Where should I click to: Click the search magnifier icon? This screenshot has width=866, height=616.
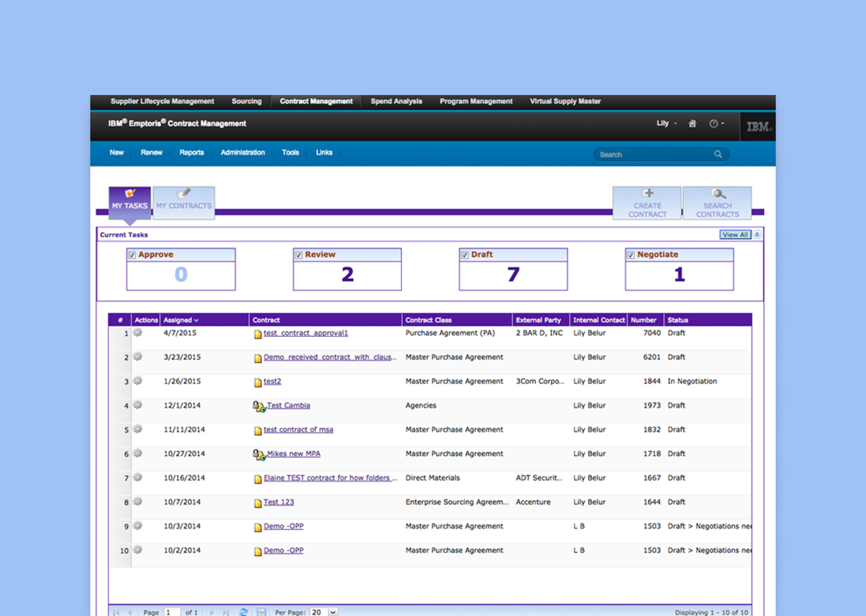coord(718,154)
